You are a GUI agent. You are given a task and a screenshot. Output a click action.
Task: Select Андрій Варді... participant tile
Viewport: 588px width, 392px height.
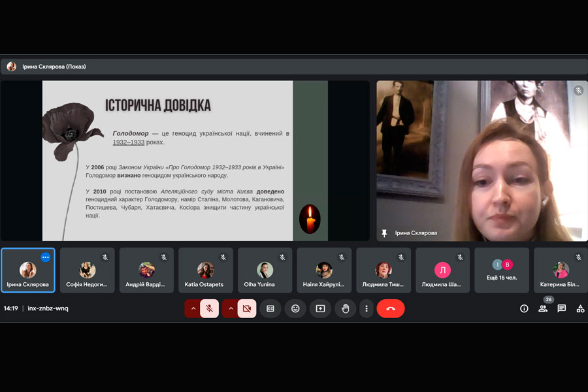(146, 270)
